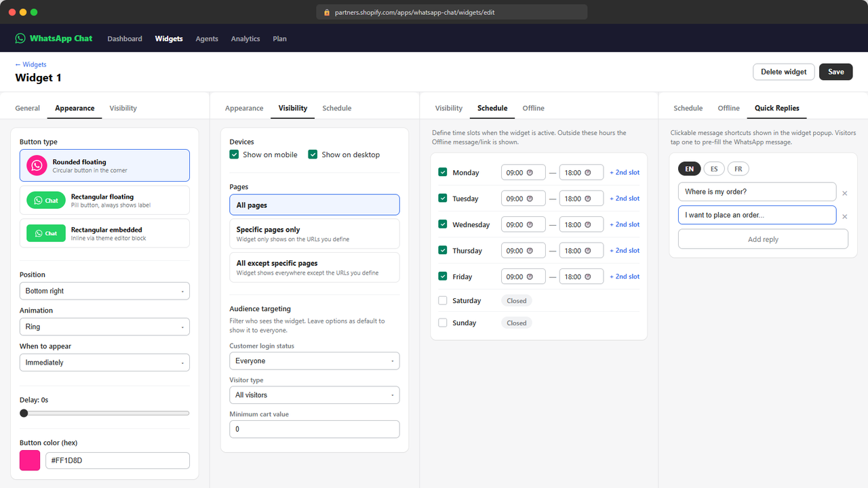Viewport: 868px width, 488px height.
Task: Uncheck the Friday schedule checkbox
Action: [x=443, y=276]
